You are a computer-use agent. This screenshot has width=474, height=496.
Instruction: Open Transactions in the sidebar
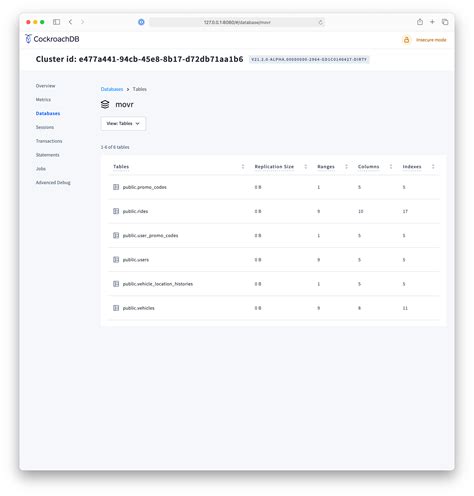49,141
